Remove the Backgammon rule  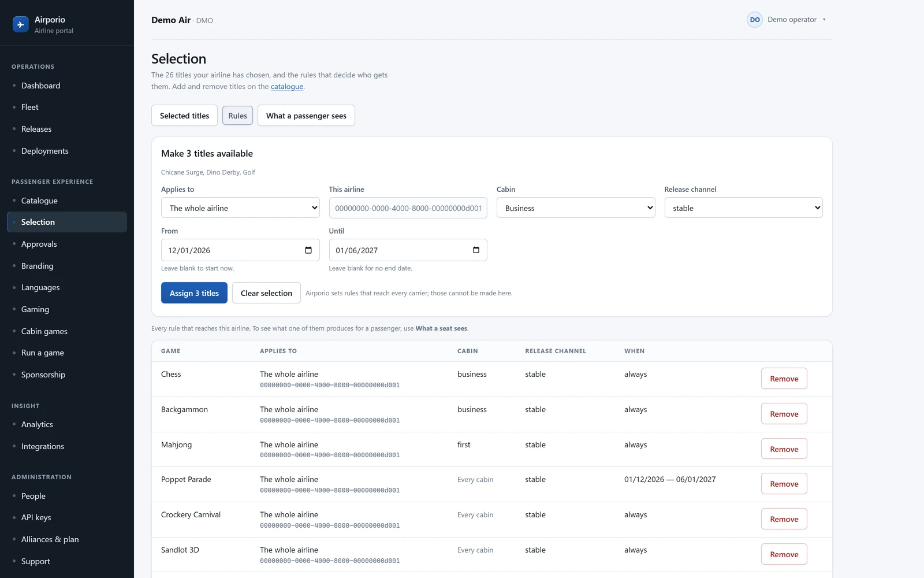(784, 414)
